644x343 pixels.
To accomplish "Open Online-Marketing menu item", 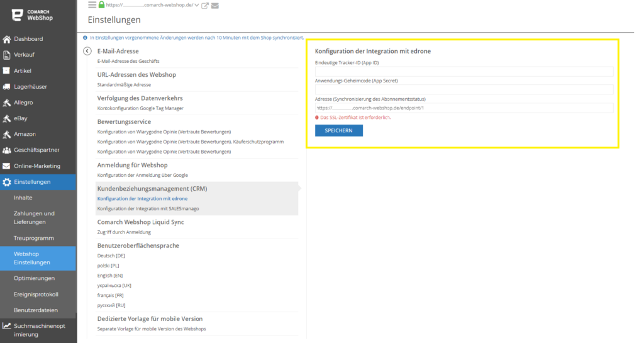I will [x=38, y=166].
